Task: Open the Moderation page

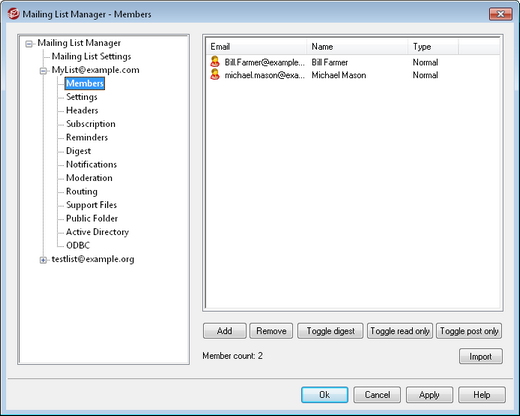Action: click(x=89, y=178)
